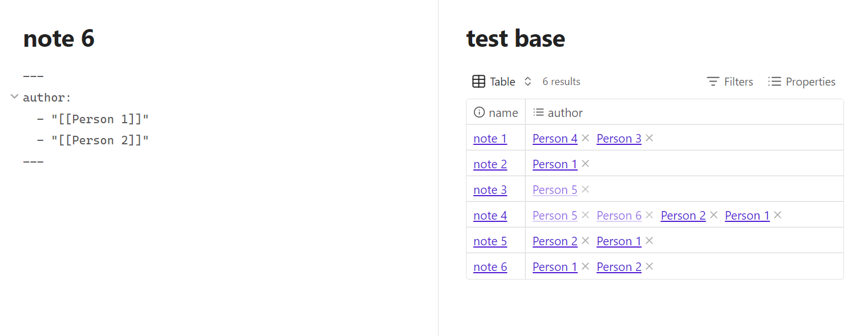Remove Person 6 from note 4 row

[x=649, y=215]
